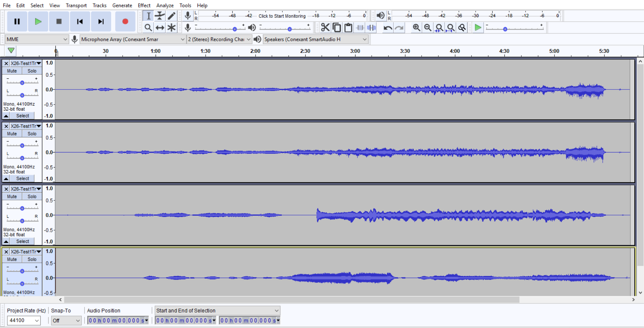Viewport: 644px width, 328px height.
Task: Open the first track's name dropdown menu
Action: (25, 63)
